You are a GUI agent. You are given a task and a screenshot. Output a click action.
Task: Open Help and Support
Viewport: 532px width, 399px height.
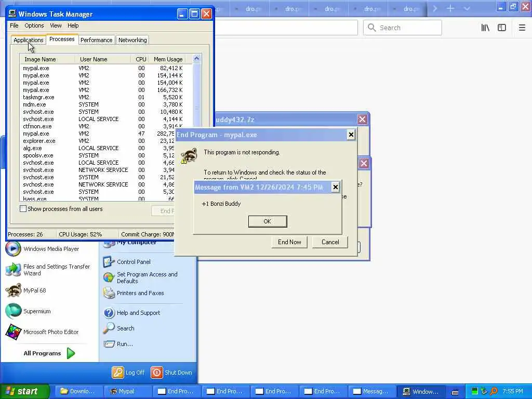click(131, 312)
